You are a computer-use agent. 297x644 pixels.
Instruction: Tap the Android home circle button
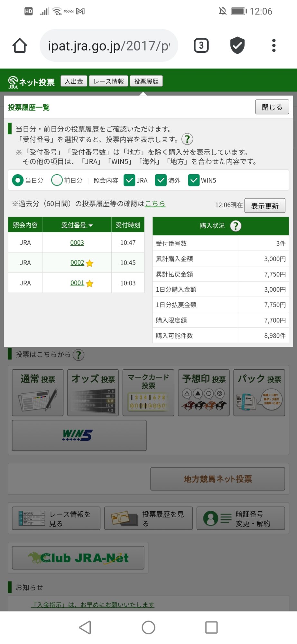[x=148, y=627]
